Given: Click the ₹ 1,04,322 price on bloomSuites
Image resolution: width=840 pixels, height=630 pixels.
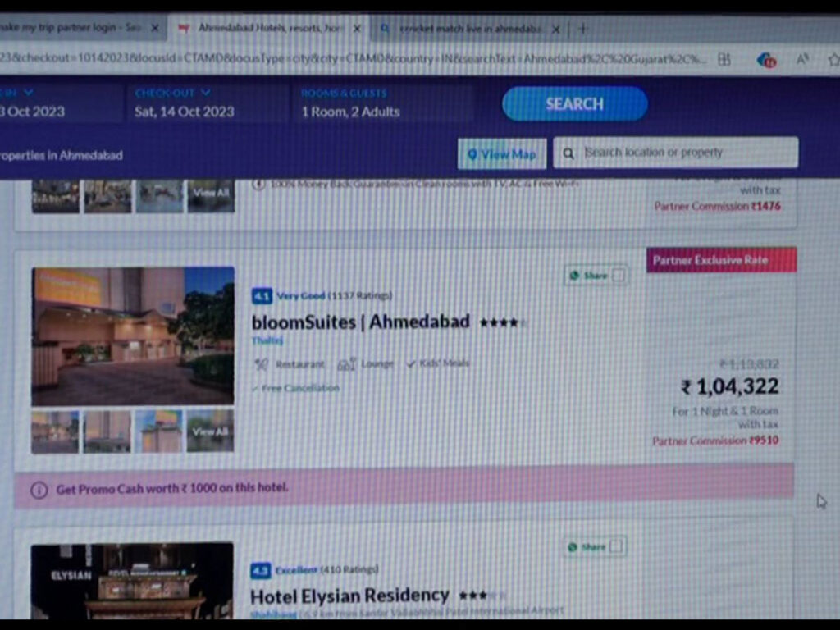Looking at the screenshot, I should point(729,386).
